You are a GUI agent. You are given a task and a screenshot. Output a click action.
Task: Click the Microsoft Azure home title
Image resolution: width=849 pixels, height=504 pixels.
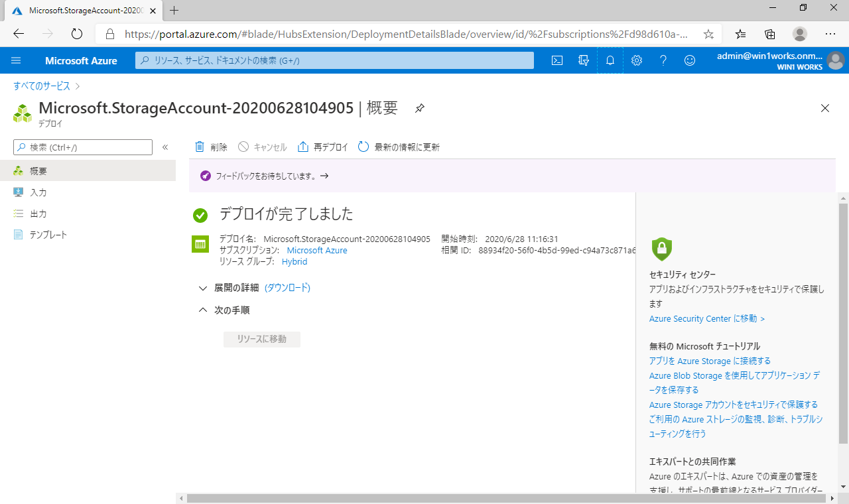click(81, 60)
